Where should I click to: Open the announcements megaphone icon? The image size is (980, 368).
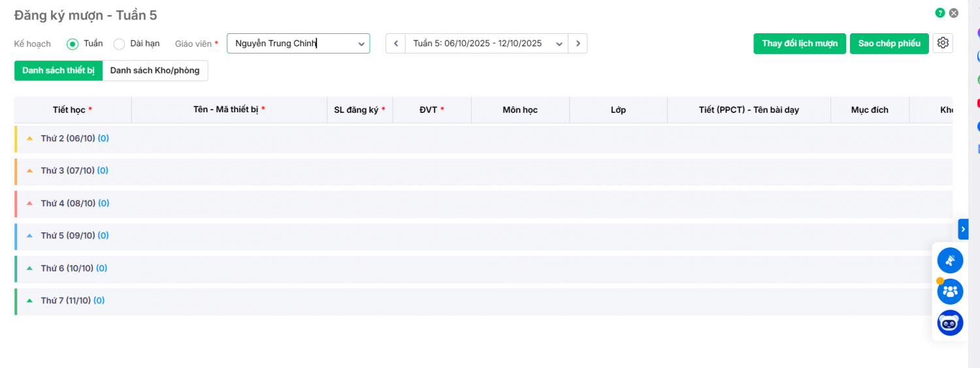[950, 260]
